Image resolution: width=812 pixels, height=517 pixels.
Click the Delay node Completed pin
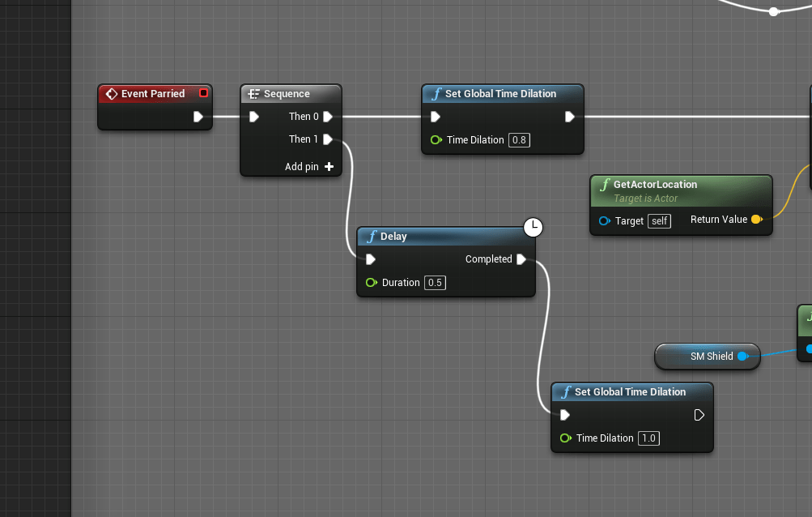521,259
